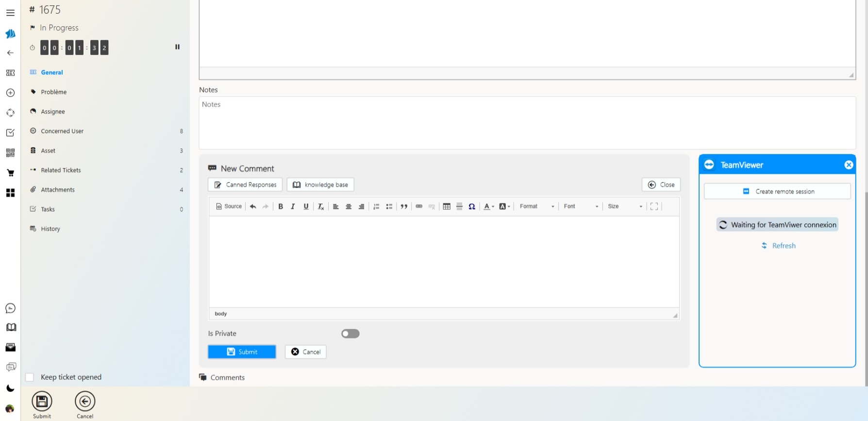The image size is (868, 421).
Task: Click the block quote icon
Action: tap(403, 206)
